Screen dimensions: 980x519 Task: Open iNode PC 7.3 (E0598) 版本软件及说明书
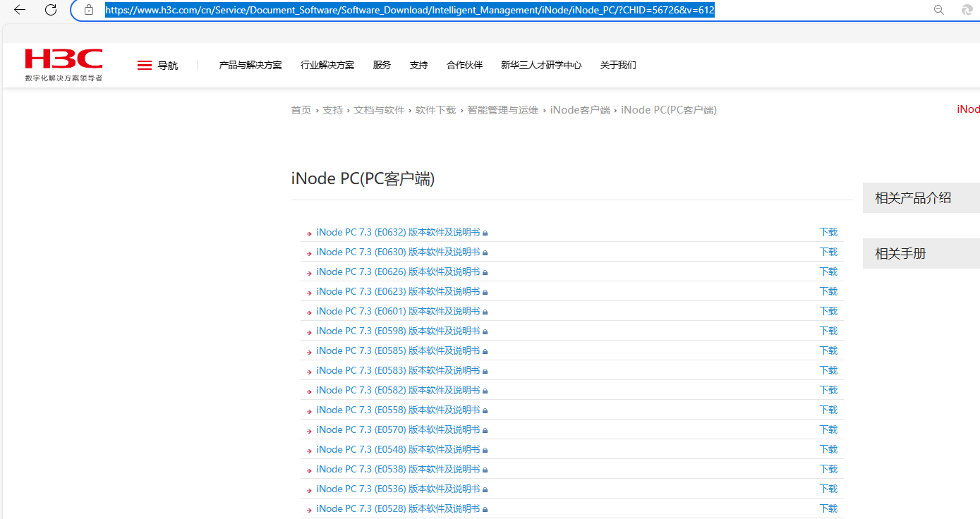click(x=398, y=331)
